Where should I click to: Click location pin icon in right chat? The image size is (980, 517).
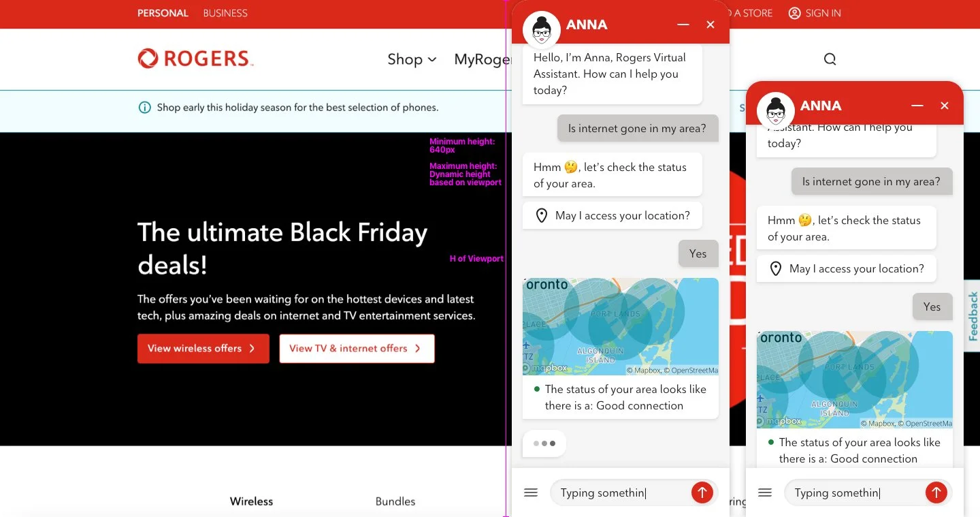[776, 269]
